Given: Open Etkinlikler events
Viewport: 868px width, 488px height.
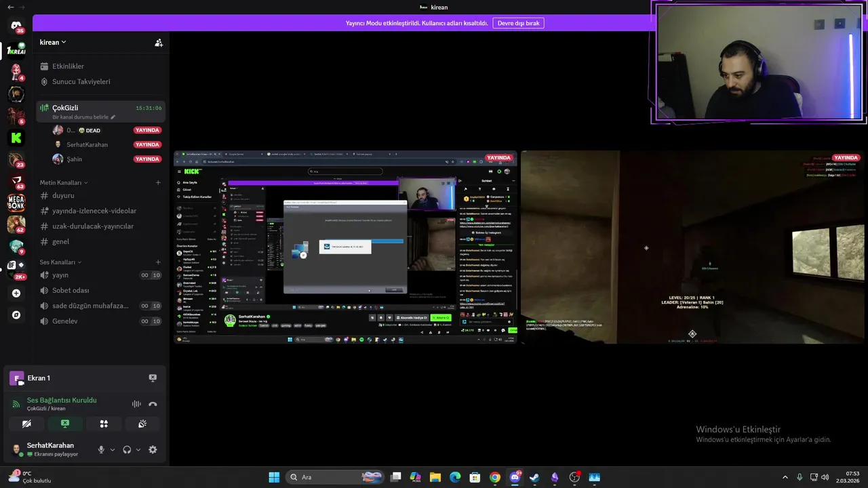Looking at the screenshot, I should (100, 66).
